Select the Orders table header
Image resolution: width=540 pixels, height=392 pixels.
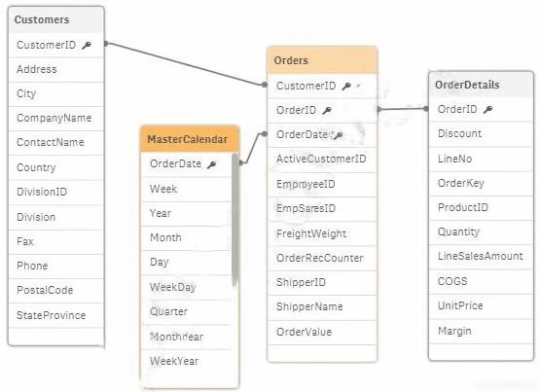tap(322, 60)
